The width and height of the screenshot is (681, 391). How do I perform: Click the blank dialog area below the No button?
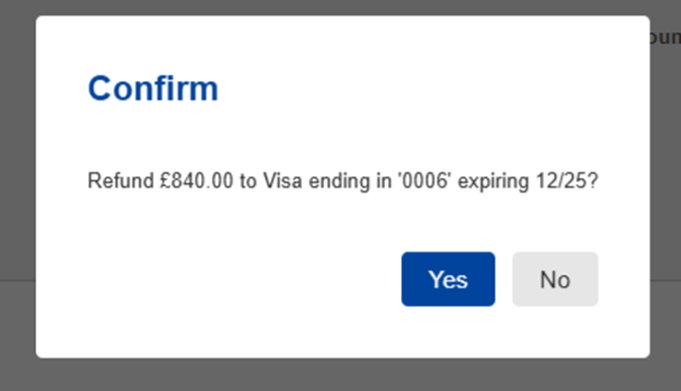click(x=555, y=332)
